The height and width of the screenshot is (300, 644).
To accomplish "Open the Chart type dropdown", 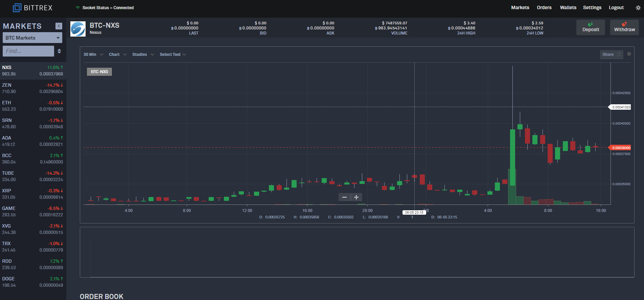I will pos(118,55).
